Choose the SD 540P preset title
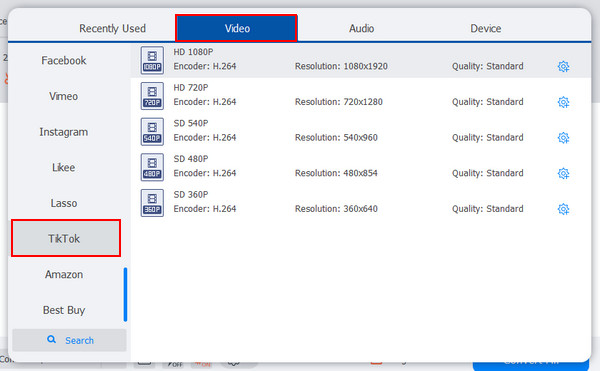This screenshot has height=371, width=600. (x=191, y=123)
